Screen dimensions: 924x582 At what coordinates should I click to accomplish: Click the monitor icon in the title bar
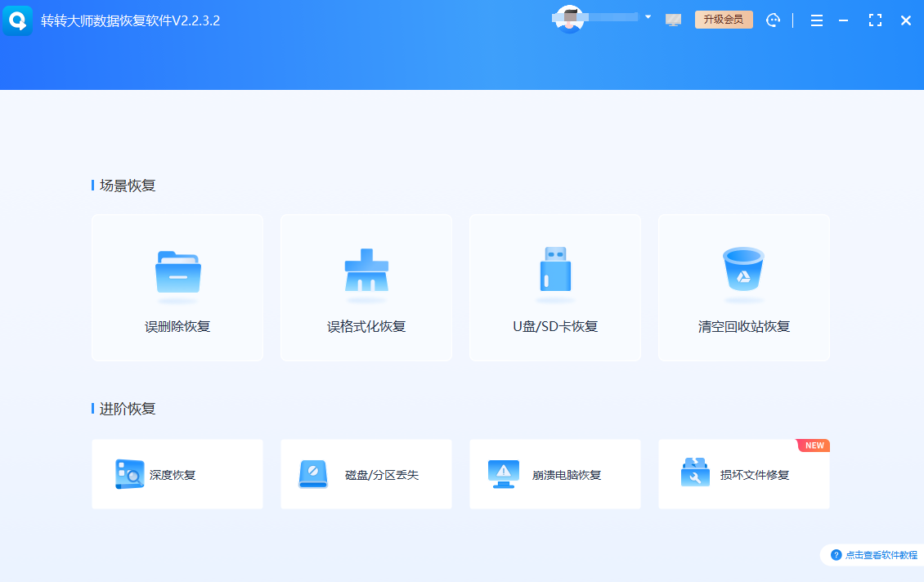(x=673, y=19)
